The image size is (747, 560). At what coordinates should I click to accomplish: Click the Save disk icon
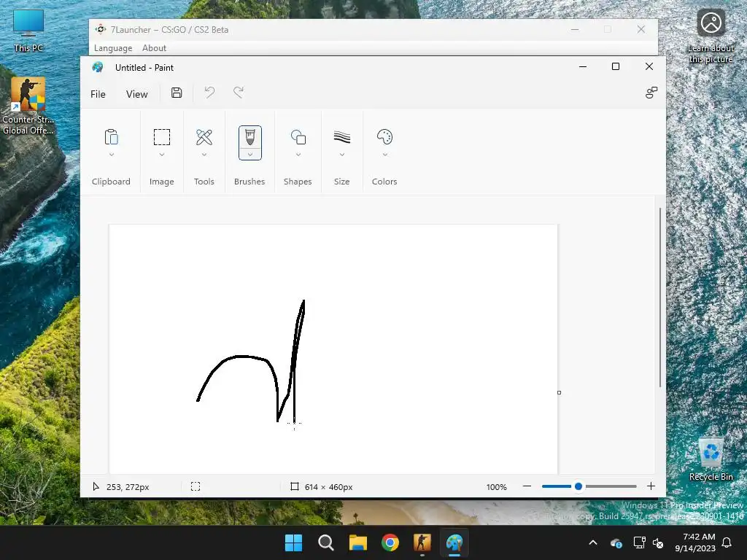177,93
